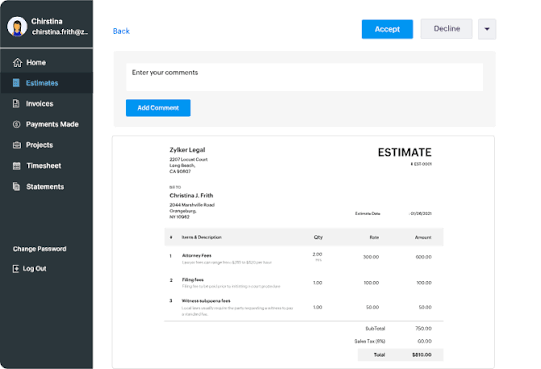The image size is (541, 369).
Task: Click the Items & Description column header
Action: pyautogui.click(x=201, y=237)
